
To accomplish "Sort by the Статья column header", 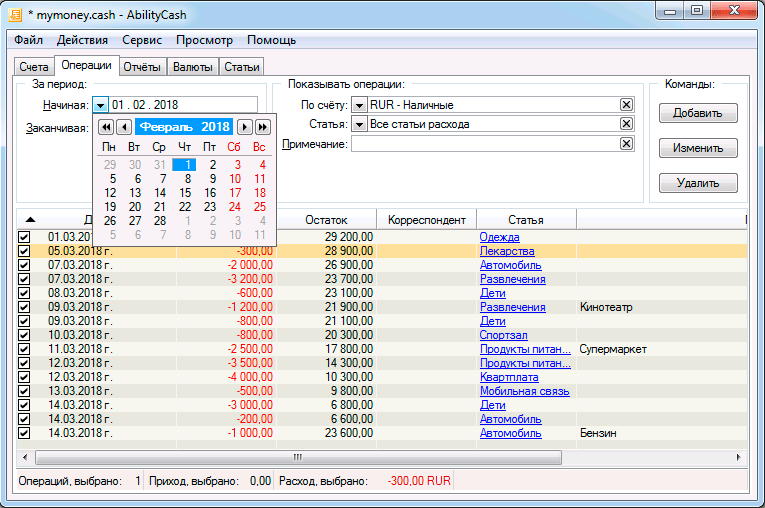I will pos(526,220).
